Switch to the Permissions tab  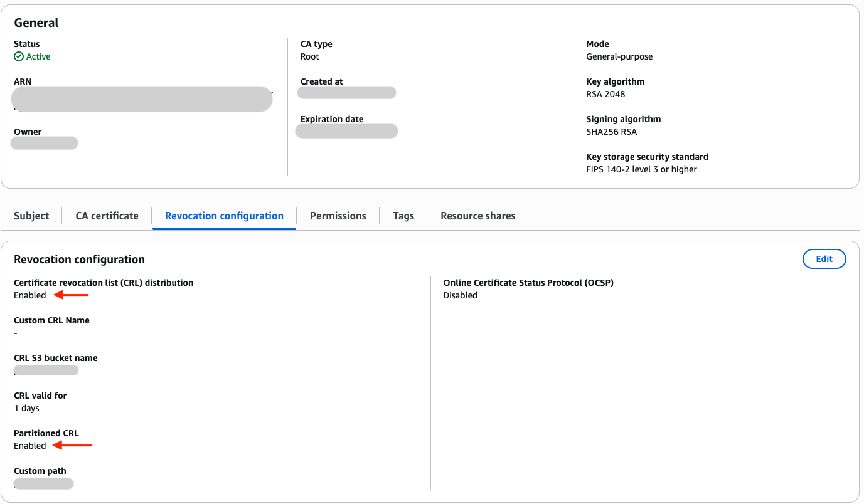pyautogui.click(x=338, y=216)
